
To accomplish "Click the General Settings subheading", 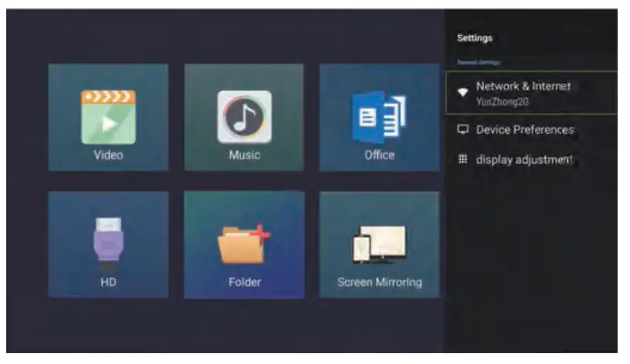I will [x=478, y=63].
